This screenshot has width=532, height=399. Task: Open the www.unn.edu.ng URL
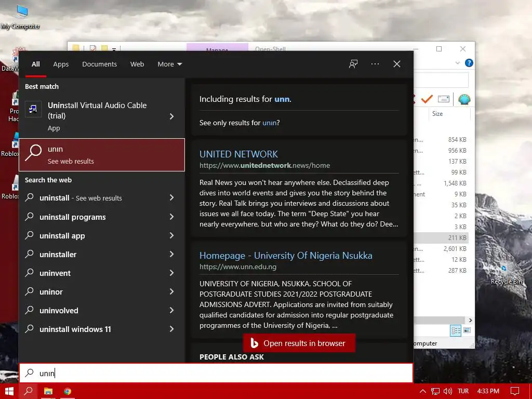pyautogui.click(x=238, y=267)
